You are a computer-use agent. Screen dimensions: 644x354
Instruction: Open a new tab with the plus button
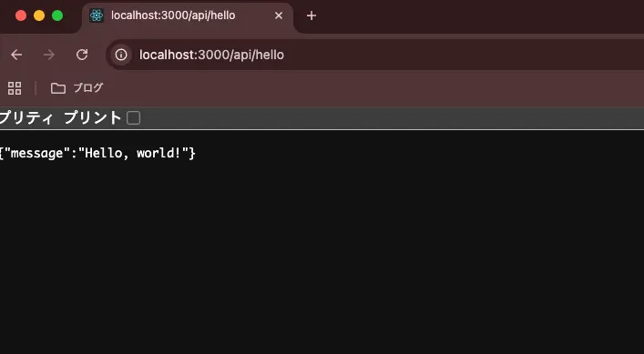(312, 15)
